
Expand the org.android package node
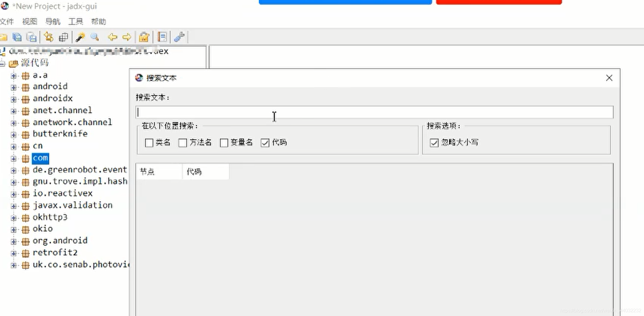13,241
